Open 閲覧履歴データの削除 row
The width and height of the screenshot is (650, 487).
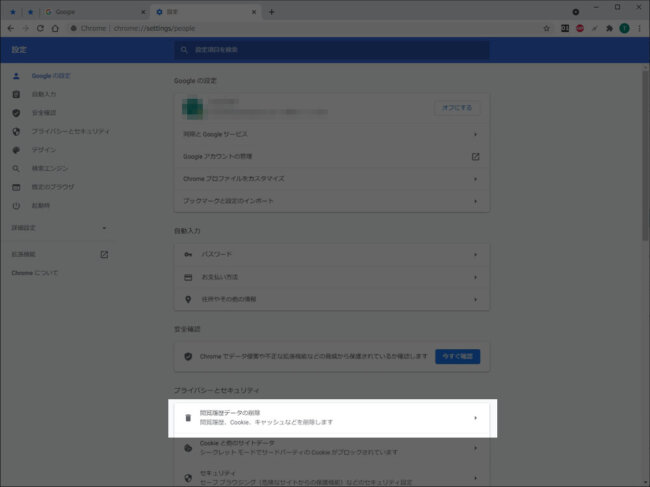coord(332,418)
